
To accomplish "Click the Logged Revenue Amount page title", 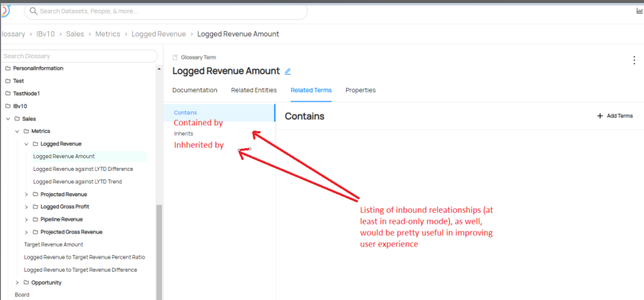I will click(226, 71).
